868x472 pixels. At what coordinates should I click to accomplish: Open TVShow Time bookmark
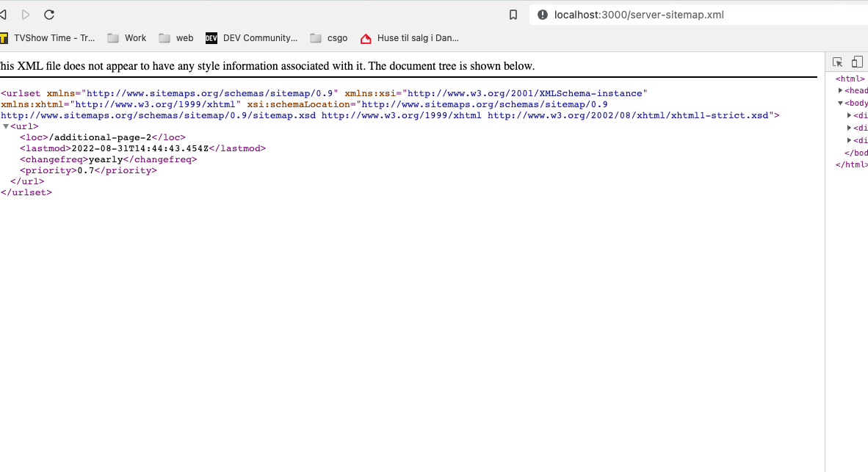click(x=48, y=38)
